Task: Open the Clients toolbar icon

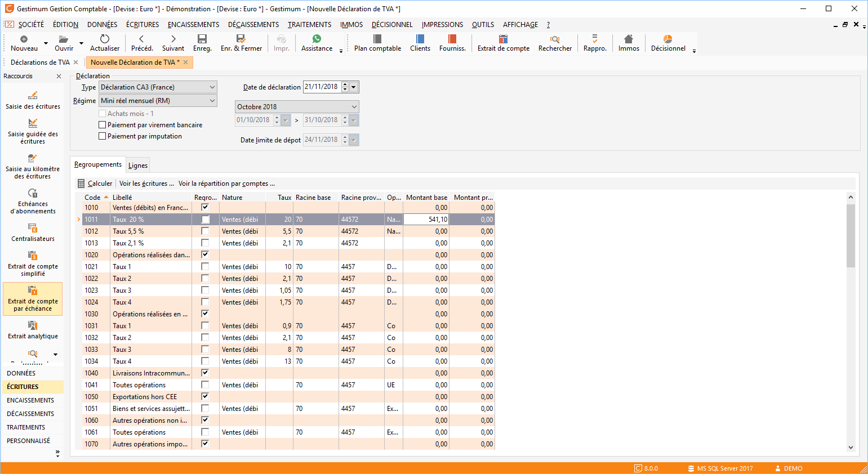Action: point(420,39)
